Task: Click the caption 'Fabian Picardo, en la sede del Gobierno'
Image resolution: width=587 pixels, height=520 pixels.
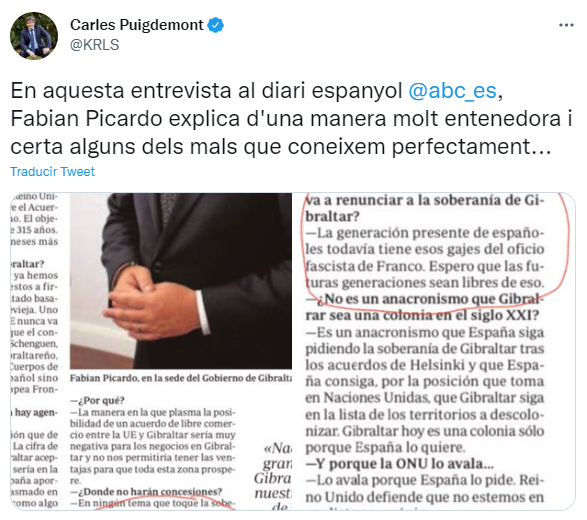Action: (181, 378)
